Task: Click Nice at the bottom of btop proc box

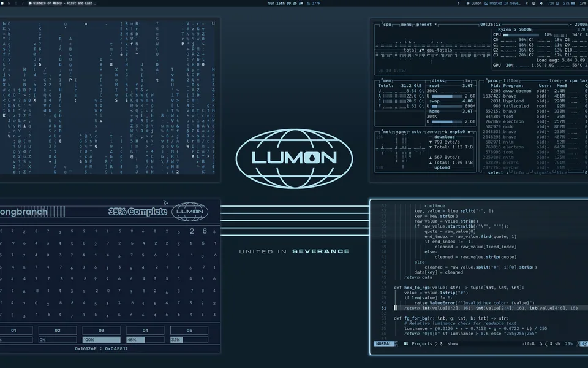Action: [562, 173]
